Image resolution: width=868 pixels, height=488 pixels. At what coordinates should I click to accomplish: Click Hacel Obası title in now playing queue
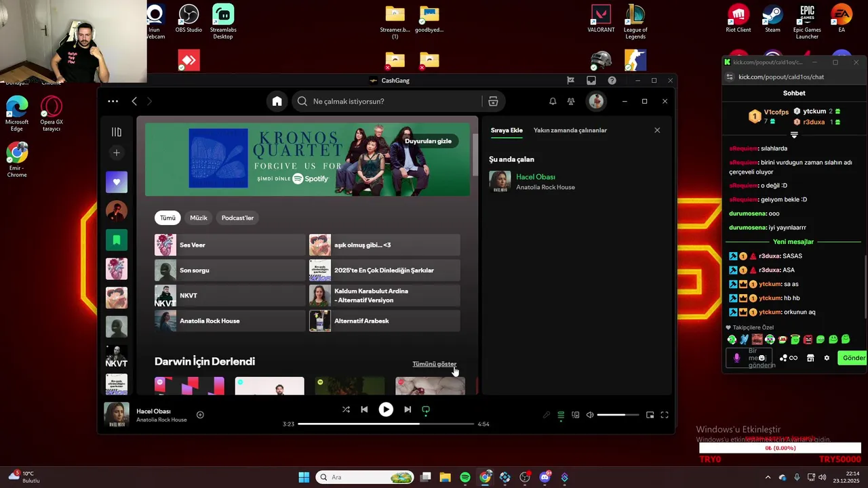point(536,177)
